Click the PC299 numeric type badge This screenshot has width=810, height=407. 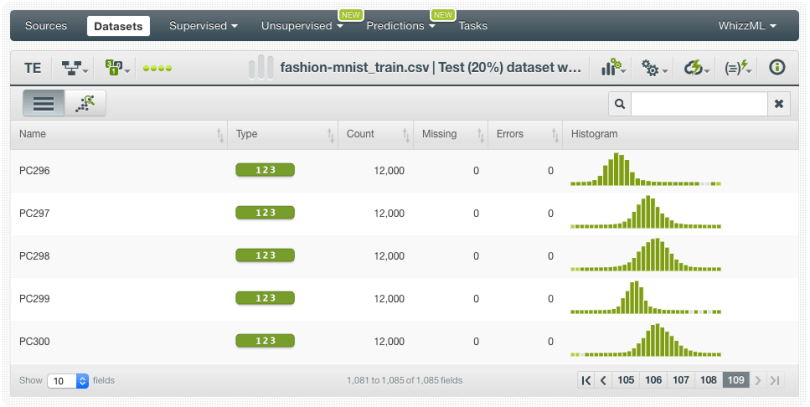265,298
